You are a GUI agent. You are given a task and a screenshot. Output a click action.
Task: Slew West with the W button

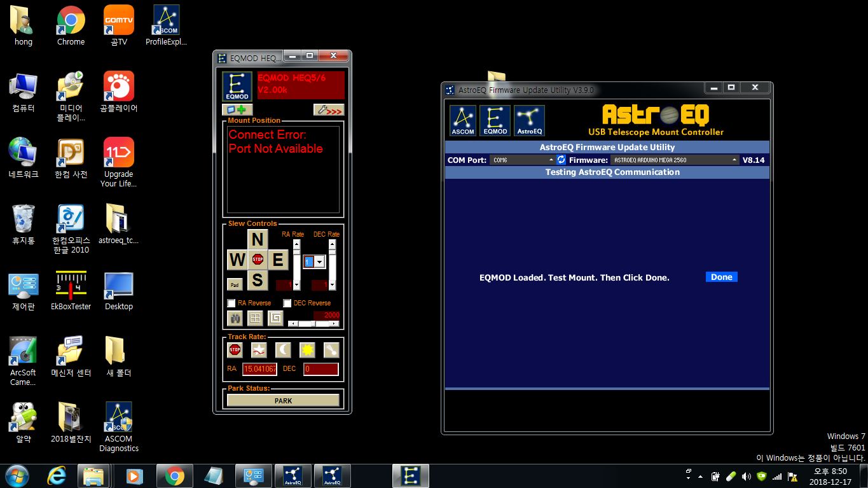pos(237,260)
